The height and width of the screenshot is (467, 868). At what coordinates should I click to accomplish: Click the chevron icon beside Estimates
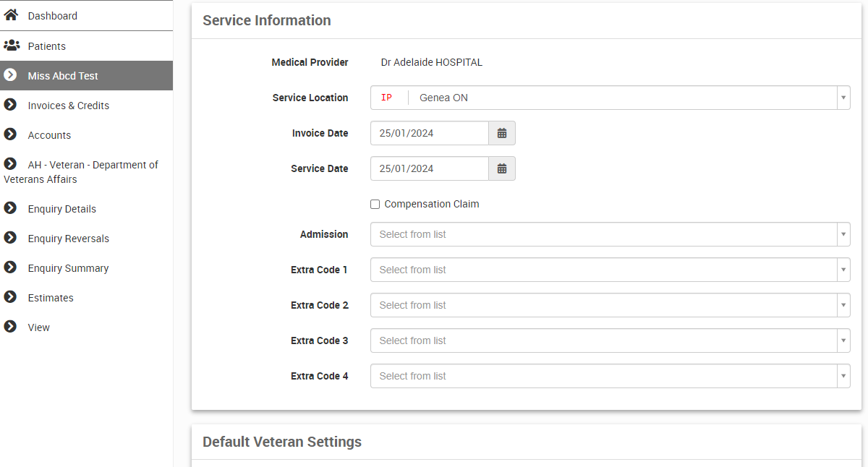tap(10, 297)
